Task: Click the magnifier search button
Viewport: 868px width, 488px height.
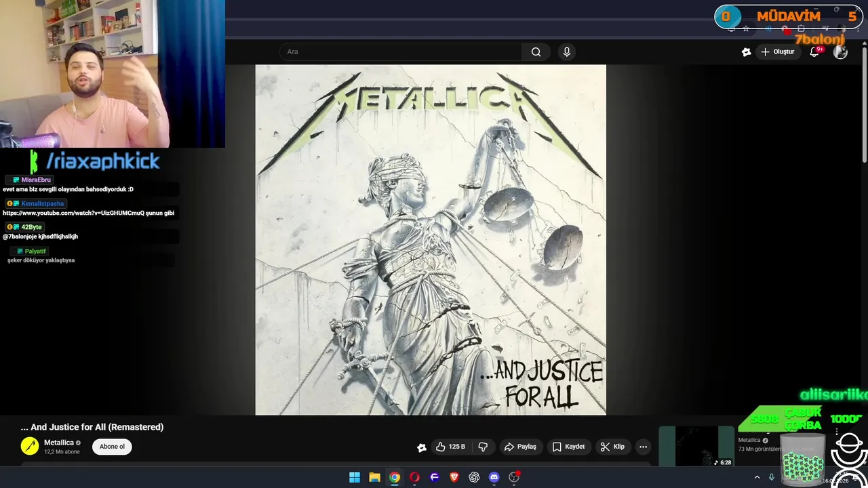Action: [536, 52]
